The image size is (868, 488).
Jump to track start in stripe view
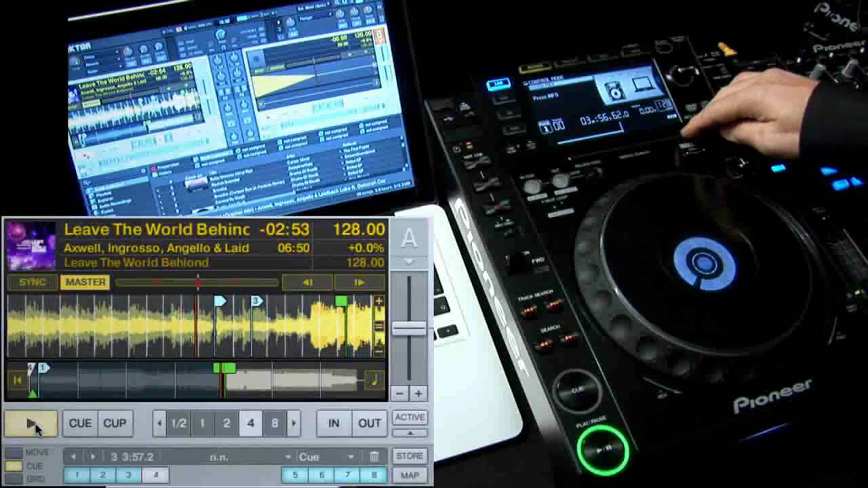pyautogui.click(x=18, y=380)
